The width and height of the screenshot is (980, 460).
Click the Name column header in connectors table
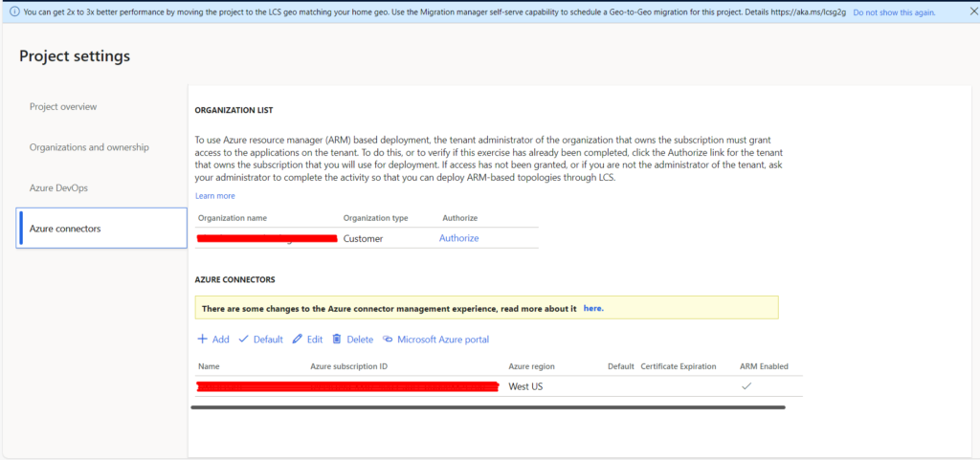(209, 366)
